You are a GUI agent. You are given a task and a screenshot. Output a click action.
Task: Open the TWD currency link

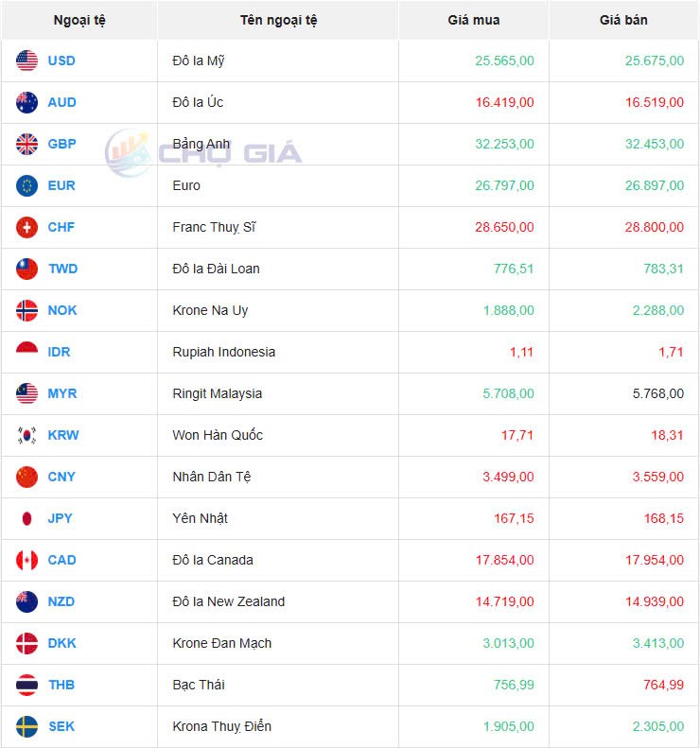(62, 269)
